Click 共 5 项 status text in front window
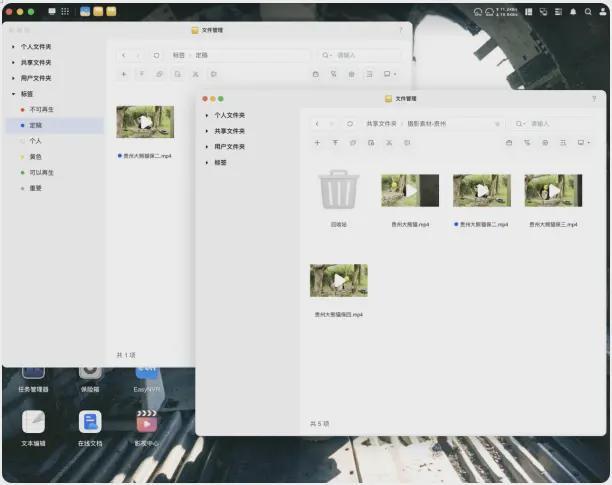 coord(320,424)
